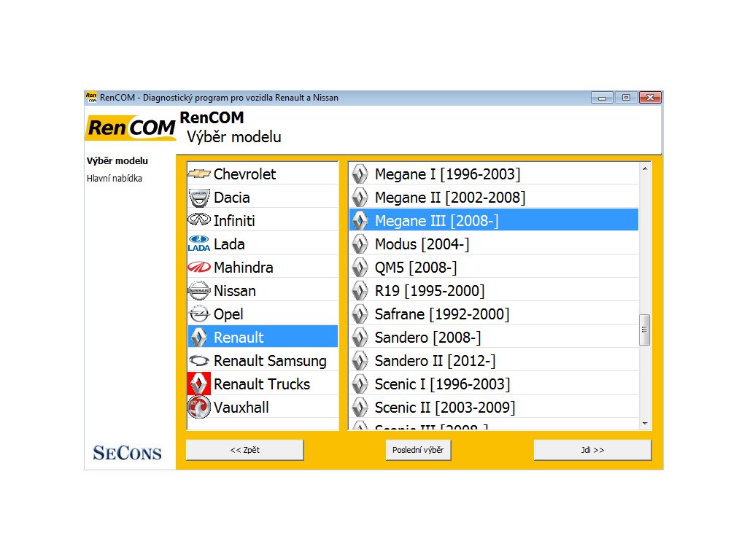Maximize the RenCOM window
This screenshot has height=560, width=747.
pyautogui.click(x=626, y=98)
